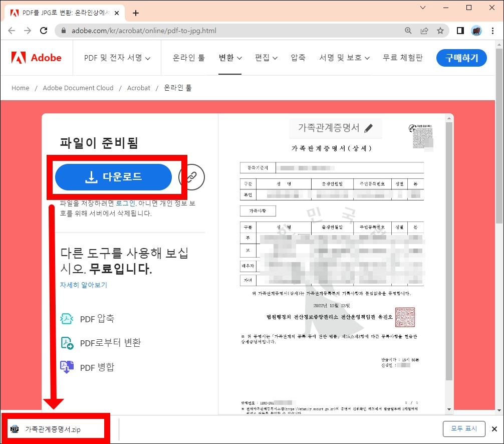Viewport: 504px width, 444px height.
Task: Click the 모두 표시 button
Action: [463, 429]
